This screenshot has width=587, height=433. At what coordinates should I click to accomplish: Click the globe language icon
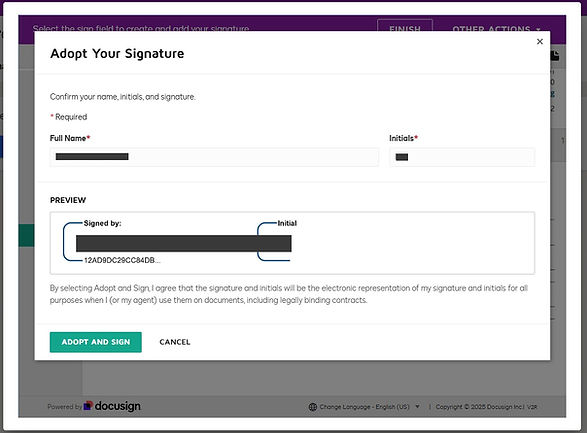click(x=313, y=407)
